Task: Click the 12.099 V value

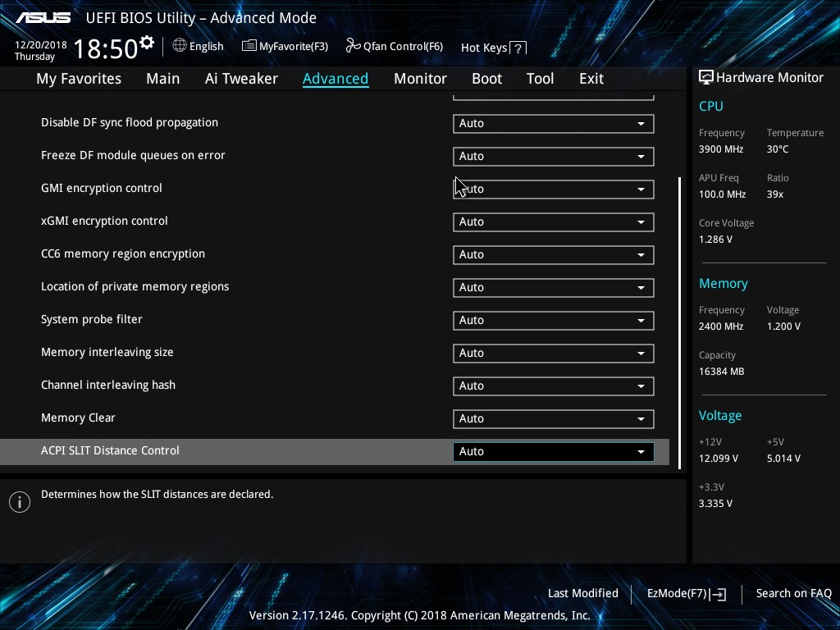Action: [x=719, y=459]
